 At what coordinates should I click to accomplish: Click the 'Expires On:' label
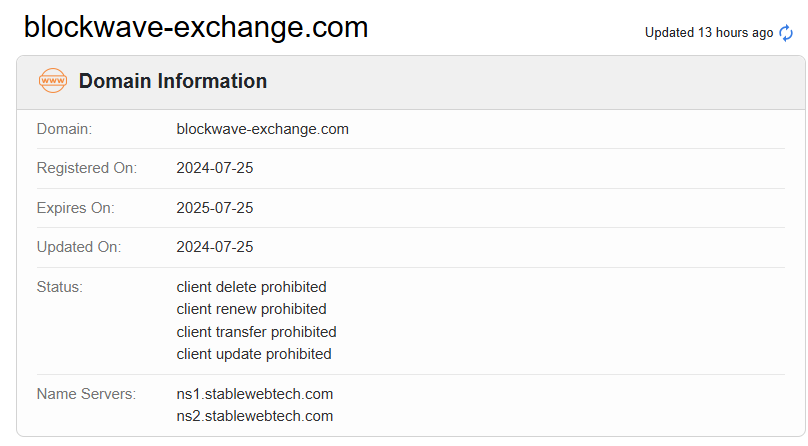(75, 208)
